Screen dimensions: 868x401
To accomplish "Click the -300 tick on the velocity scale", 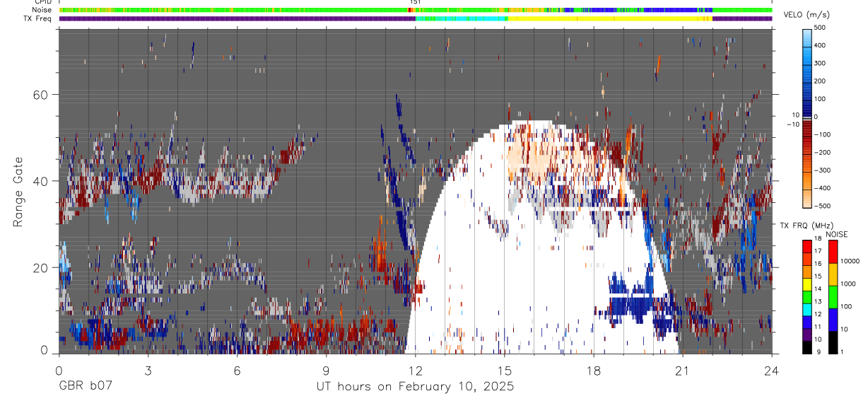I will pos(823,170).
